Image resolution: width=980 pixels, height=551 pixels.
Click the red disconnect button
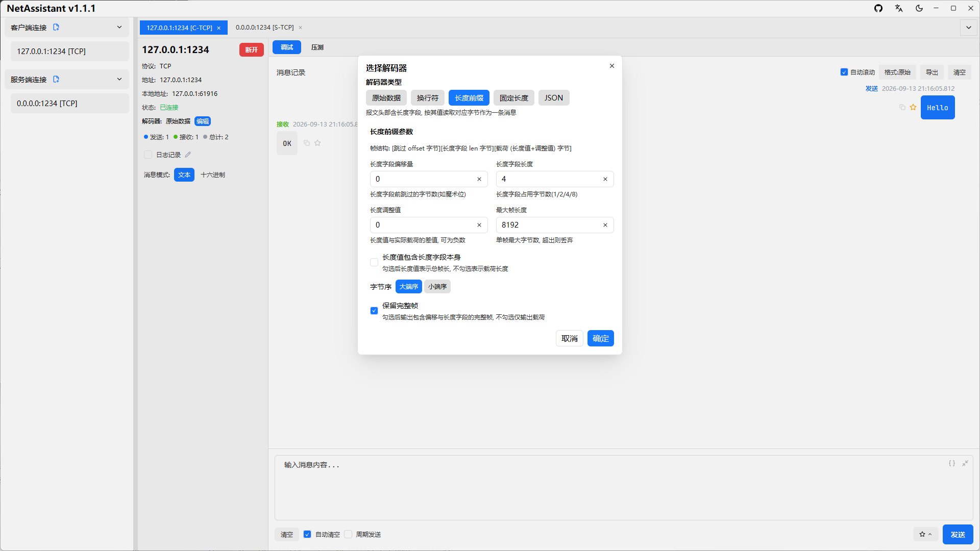click(x=252, y=49)
